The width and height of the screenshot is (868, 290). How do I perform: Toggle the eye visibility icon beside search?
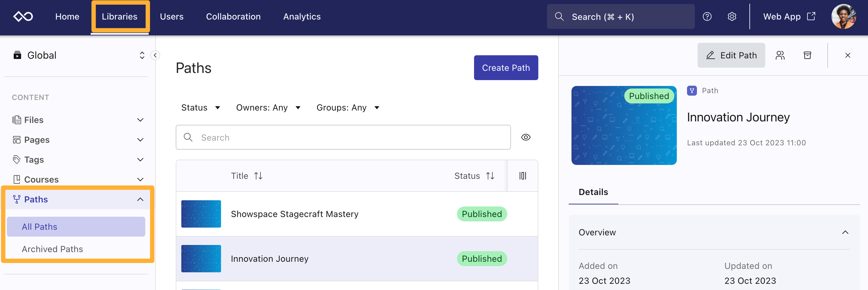(x=526, y=138)
